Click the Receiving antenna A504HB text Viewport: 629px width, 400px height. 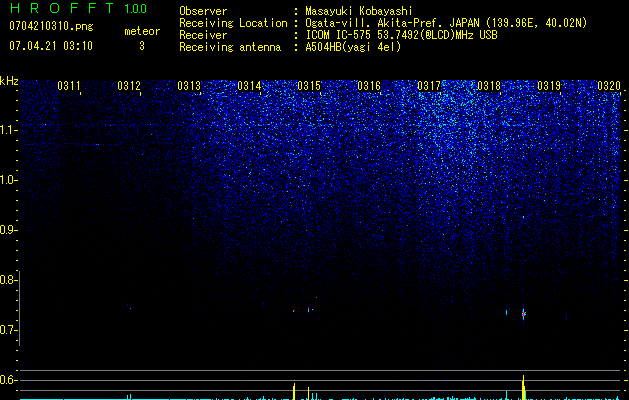353,47
